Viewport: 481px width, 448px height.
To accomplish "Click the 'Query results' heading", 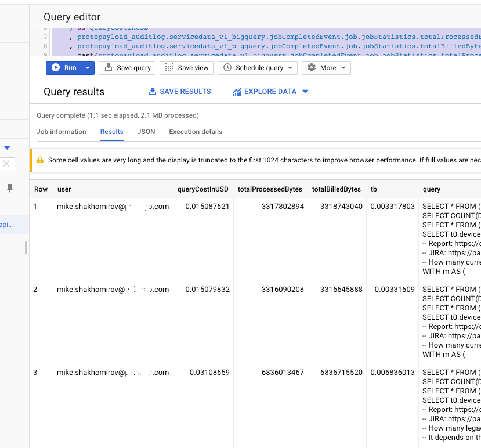I will (74, 92).
